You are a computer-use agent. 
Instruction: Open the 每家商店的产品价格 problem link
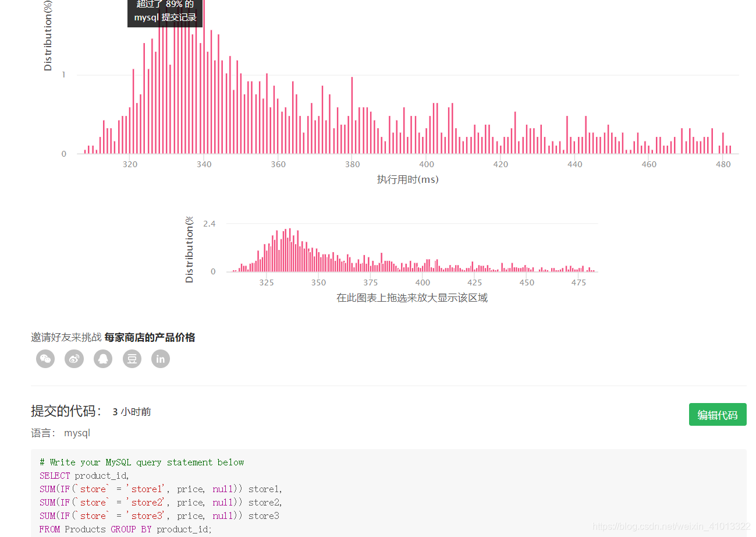point(150,337)
